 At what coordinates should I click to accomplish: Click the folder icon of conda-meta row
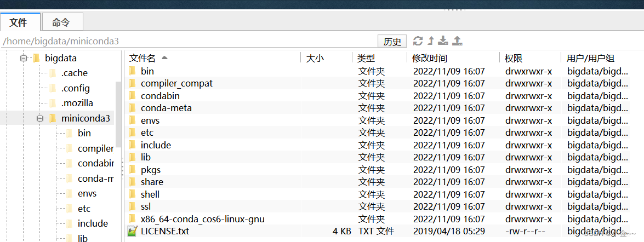pyautogui.click(x=132, y=108)
